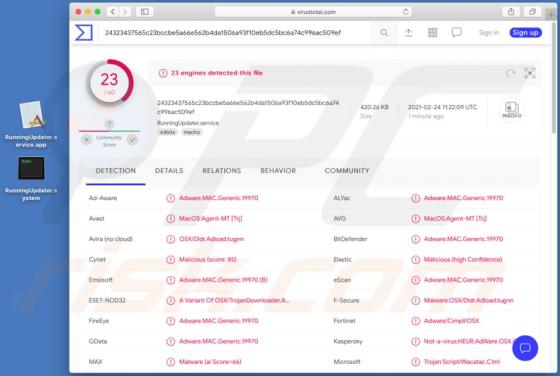This screenshot has width=560, height=376.
Task: Click the ALYac engine name
Action: click(342, 198)
